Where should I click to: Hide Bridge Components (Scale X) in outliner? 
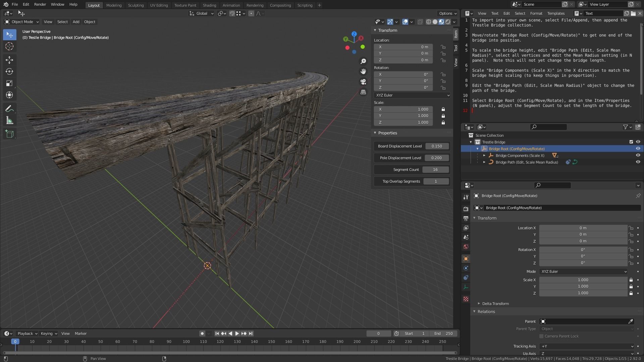click(638, 155)
